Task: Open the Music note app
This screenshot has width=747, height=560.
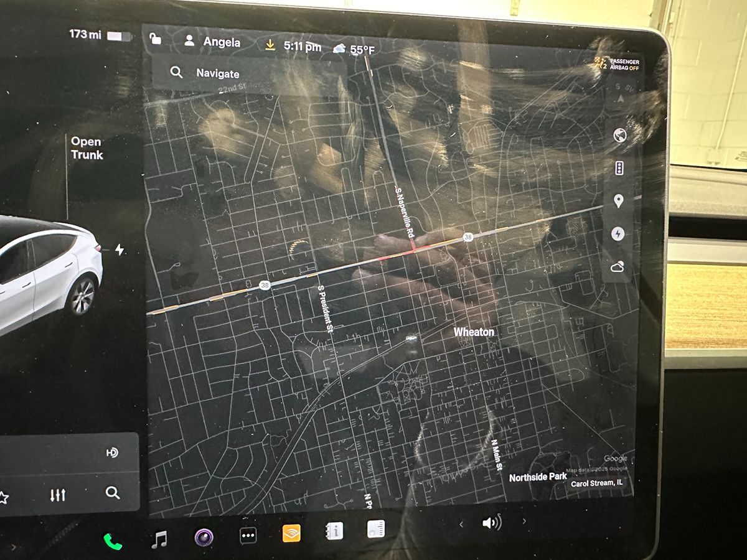Action: pyautogui.click(x=159, y=539)
